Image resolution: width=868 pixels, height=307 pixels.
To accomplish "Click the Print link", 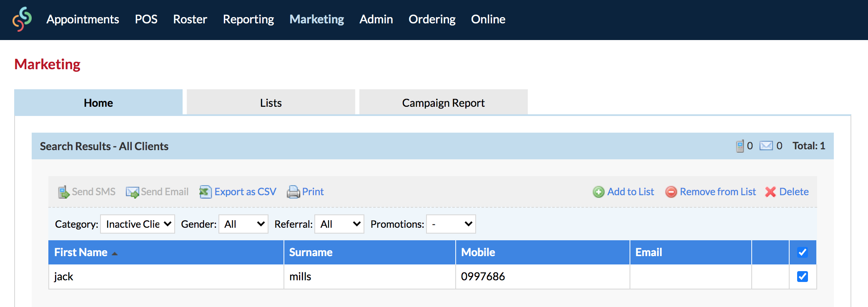I will (313, 192).
